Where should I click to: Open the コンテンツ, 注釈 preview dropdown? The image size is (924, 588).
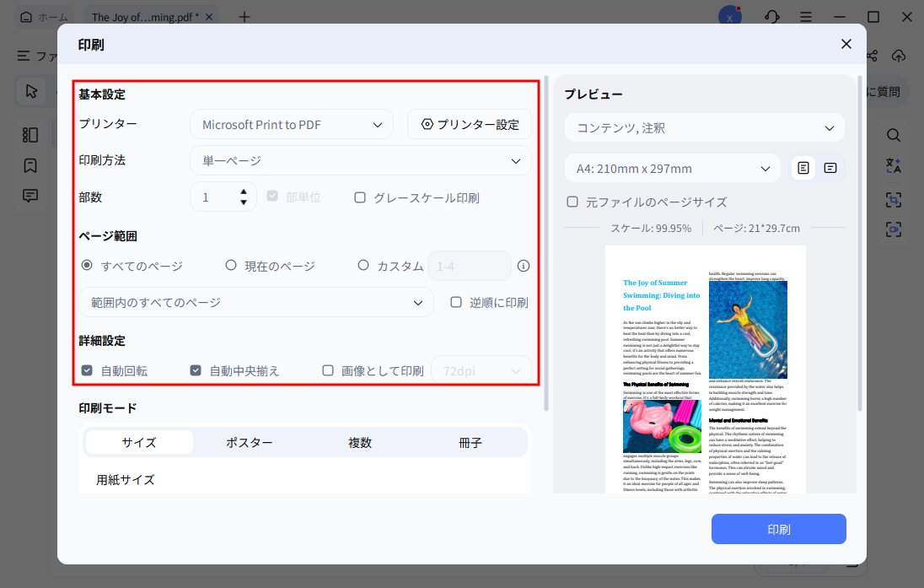(x=704, y=127)
